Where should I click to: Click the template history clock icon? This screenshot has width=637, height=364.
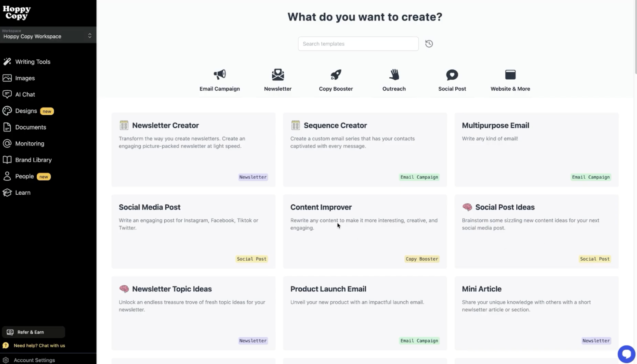click(x=429, y=44)
